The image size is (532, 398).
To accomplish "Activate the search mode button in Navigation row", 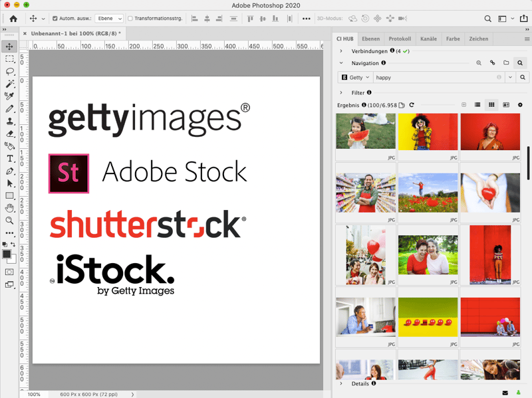I will click(x=520, y=62).
